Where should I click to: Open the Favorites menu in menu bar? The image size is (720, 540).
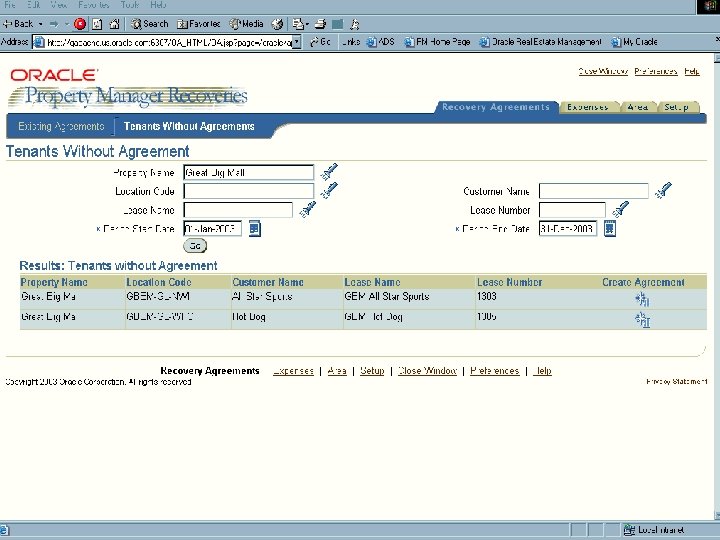click(94, 5)
